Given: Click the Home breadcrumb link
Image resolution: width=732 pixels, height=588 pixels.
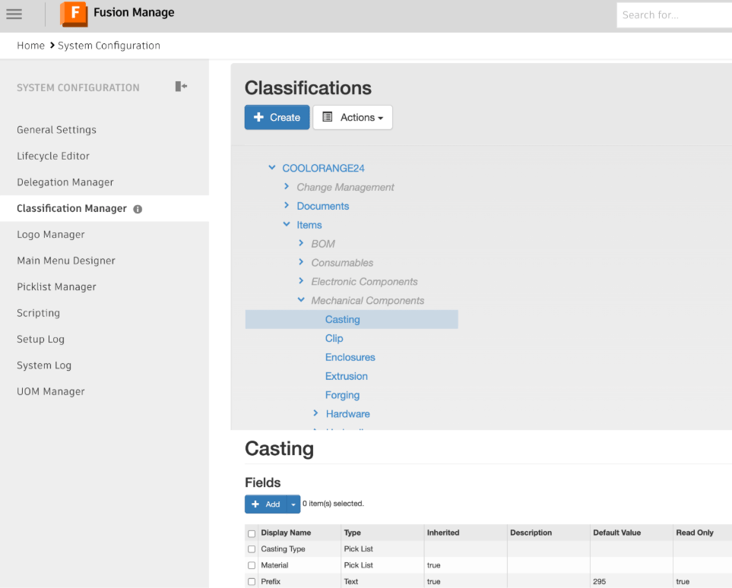Looking at the screenshot, I should 31,45.
